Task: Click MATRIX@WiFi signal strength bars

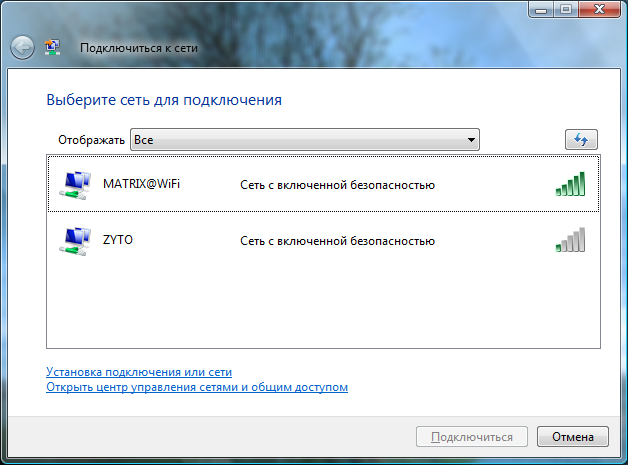Action: 570,184
